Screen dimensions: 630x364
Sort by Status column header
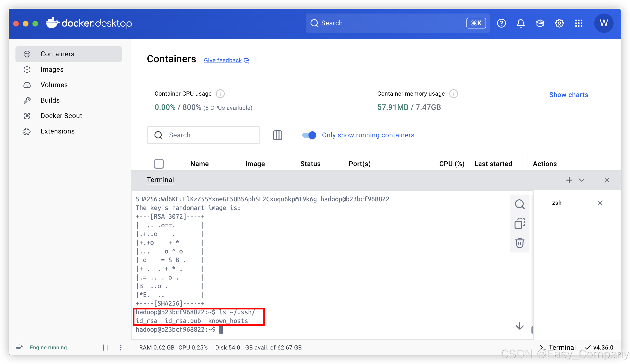pyautogui.click(x=310, y=164)
